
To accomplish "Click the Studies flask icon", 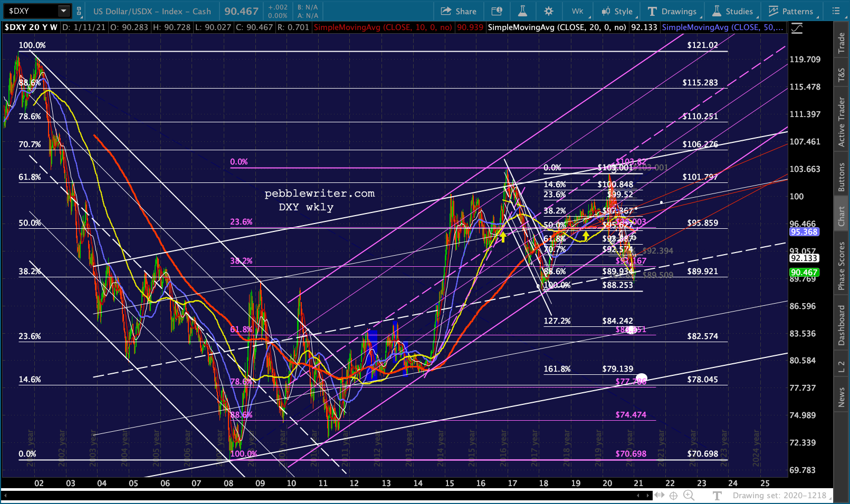I will pyautogui.click(x=717, y=11).
